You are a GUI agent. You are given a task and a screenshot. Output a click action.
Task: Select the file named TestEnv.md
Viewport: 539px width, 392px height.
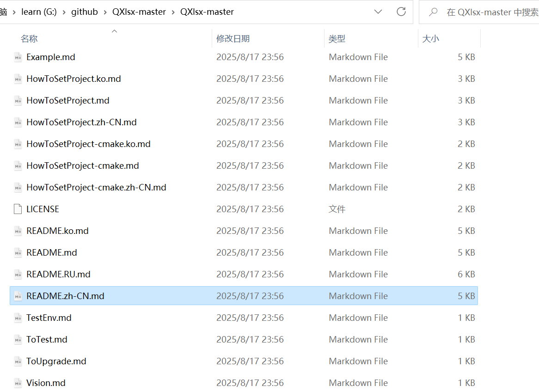[49, 318]
